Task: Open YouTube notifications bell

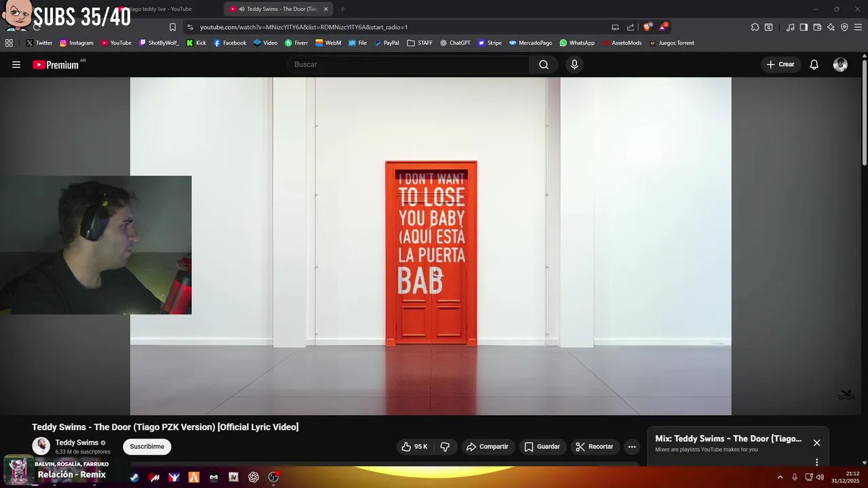Action: pos(814,64)
